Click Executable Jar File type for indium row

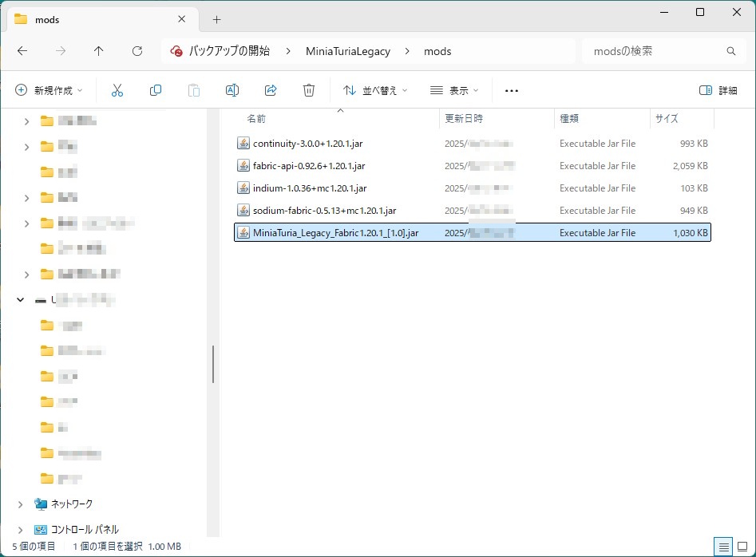[597, 188]
